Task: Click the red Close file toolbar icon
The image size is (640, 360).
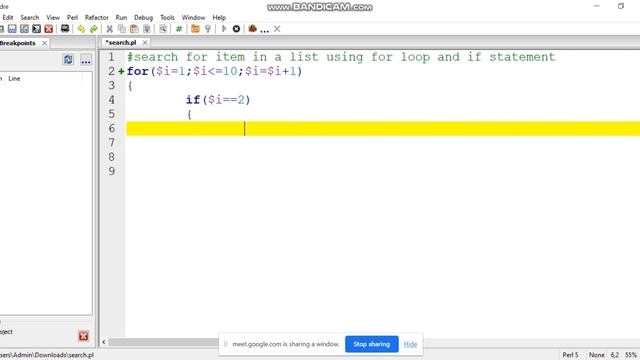Action: 49,29
